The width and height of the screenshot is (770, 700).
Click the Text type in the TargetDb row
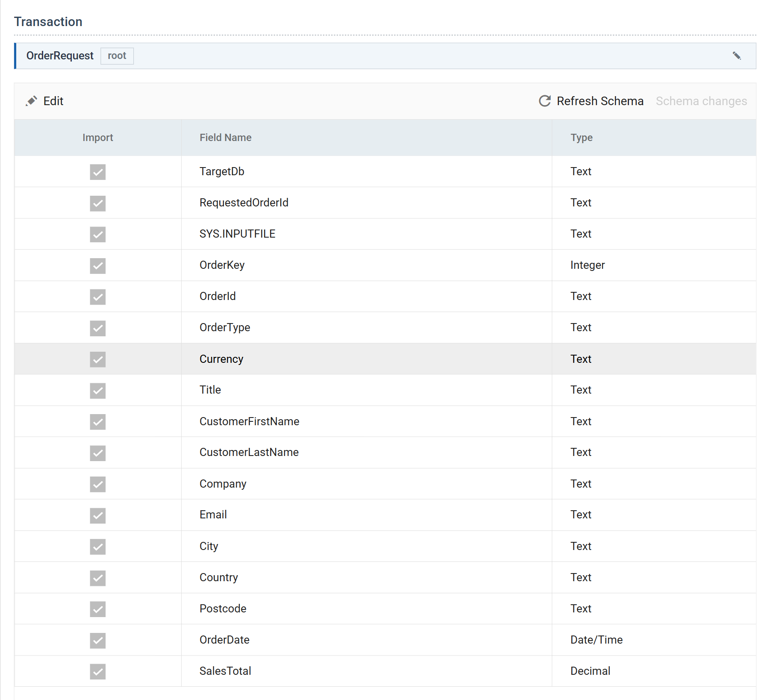pos(581,171)
